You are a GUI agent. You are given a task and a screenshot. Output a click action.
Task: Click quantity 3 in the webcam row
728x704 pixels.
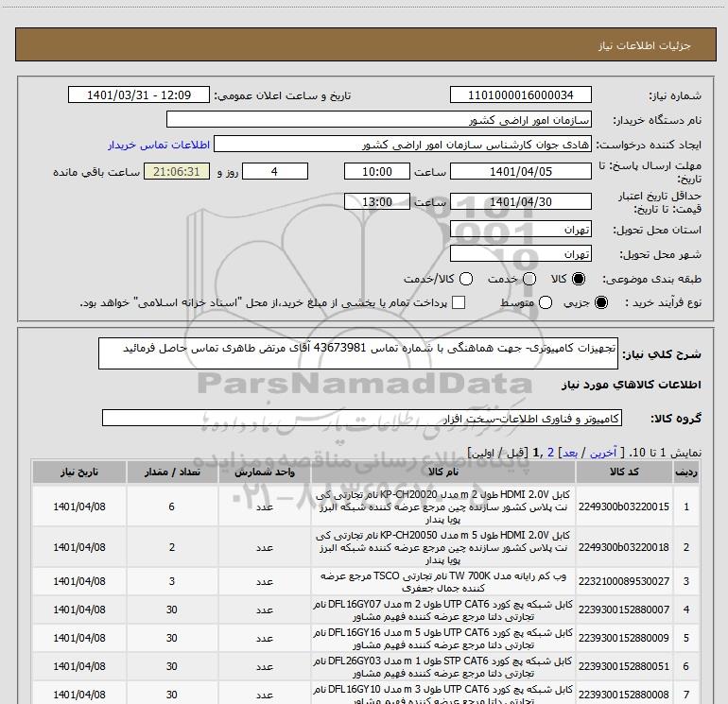click(x=172, y=581)
